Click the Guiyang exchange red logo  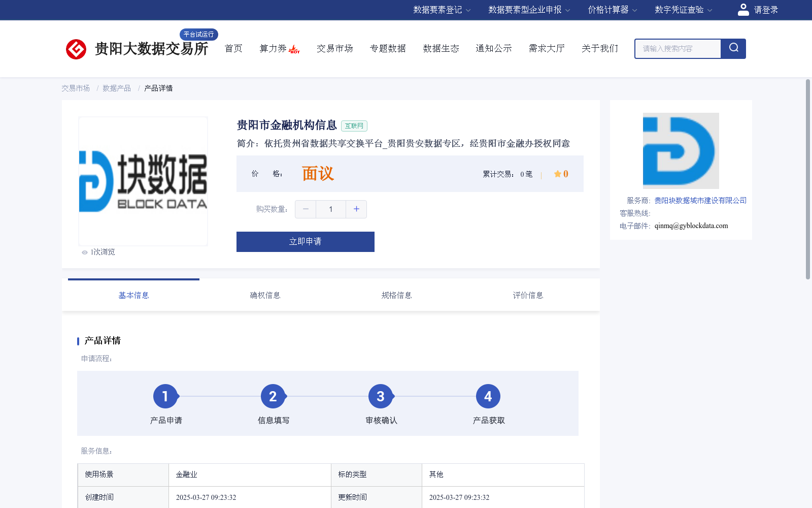point(76,49)
